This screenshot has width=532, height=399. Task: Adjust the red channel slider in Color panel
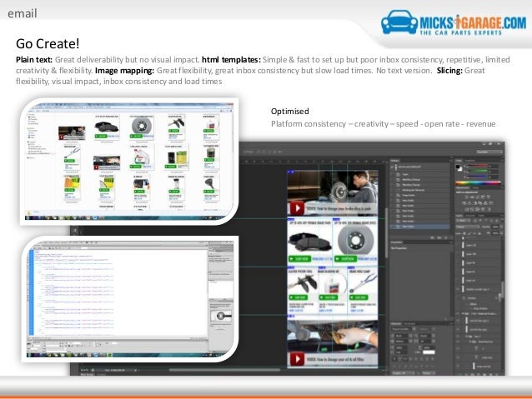(476, 166)
